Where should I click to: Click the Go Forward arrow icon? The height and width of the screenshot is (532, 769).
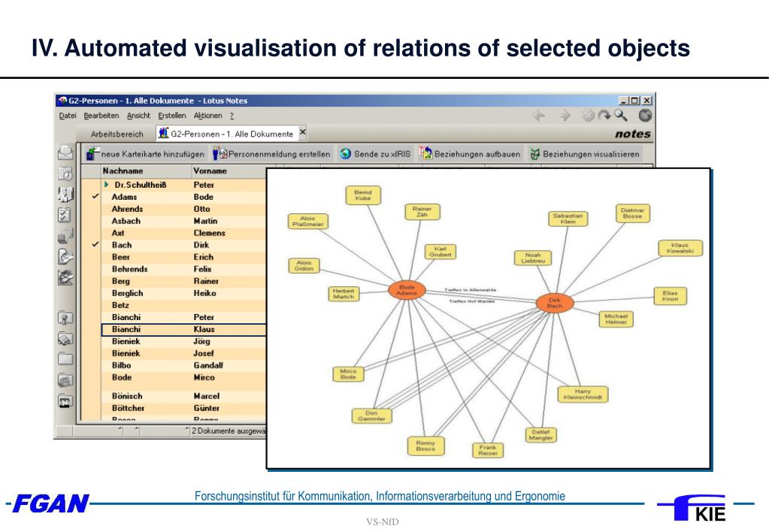565,116
